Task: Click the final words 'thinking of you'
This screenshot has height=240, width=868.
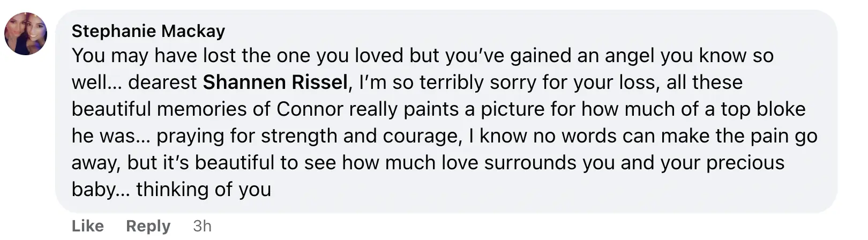Action: pos(204,189)
